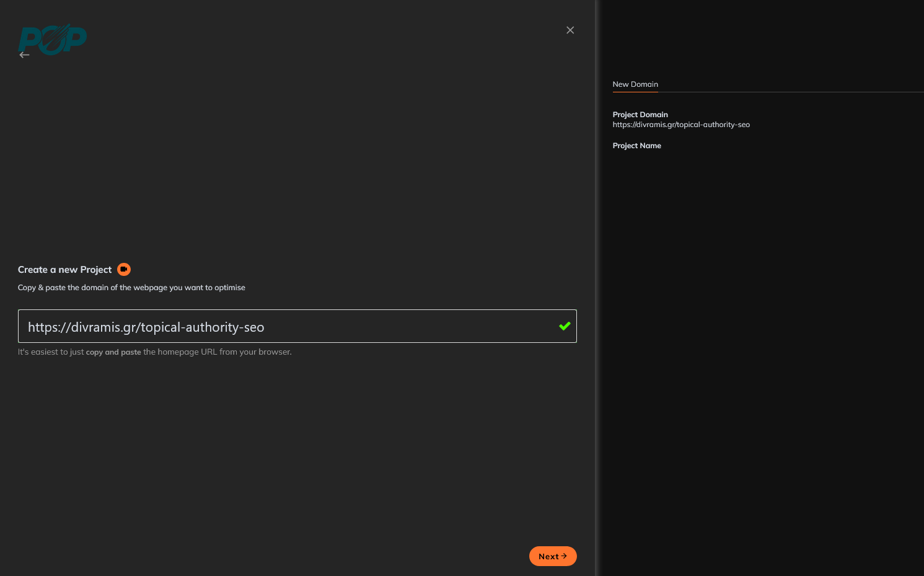Click the X icon to dismiss the dialog
924x576 pixels.
[x=570, y=30]
